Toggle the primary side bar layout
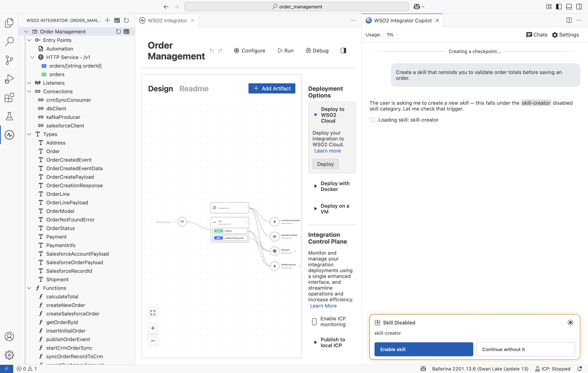 [559, 7]
